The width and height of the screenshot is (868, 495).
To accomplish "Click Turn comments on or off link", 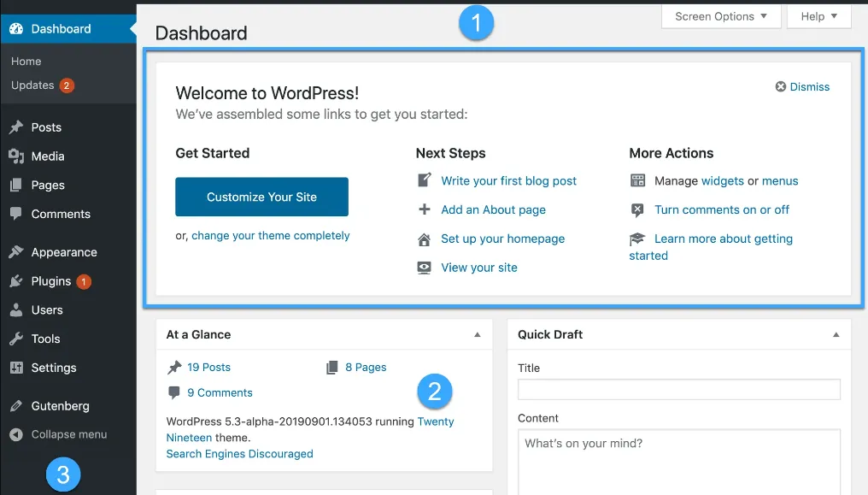I will (722, 209).
